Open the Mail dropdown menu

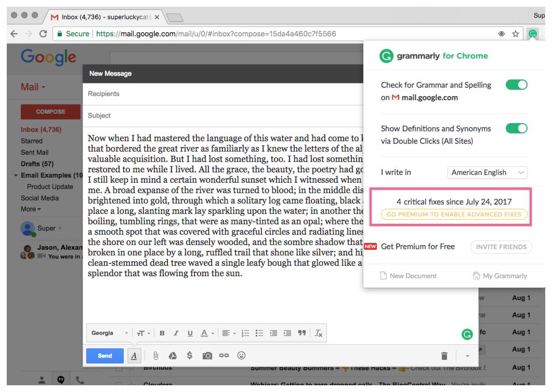click(x=33, y=87)
